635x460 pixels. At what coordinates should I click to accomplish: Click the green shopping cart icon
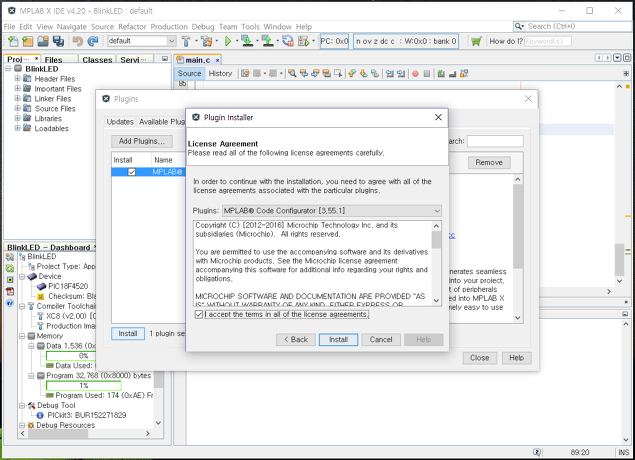tap(476, 41)
